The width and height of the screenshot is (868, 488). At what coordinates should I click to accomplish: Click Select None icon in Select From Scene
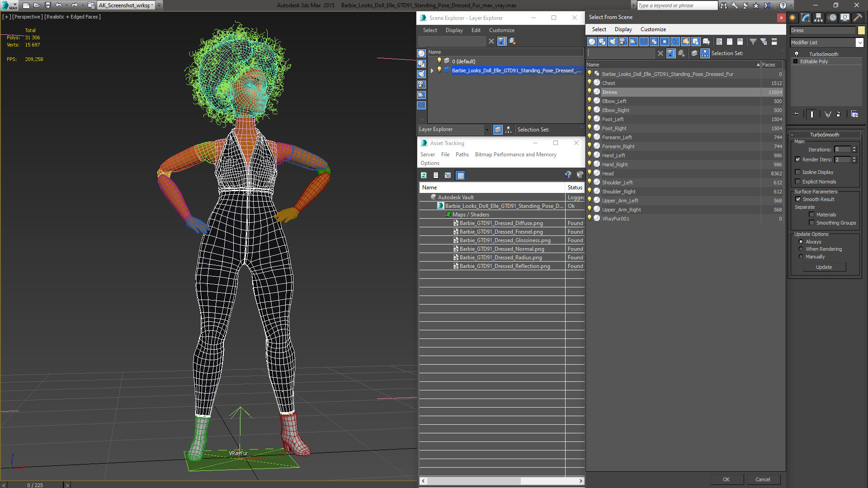730,42
